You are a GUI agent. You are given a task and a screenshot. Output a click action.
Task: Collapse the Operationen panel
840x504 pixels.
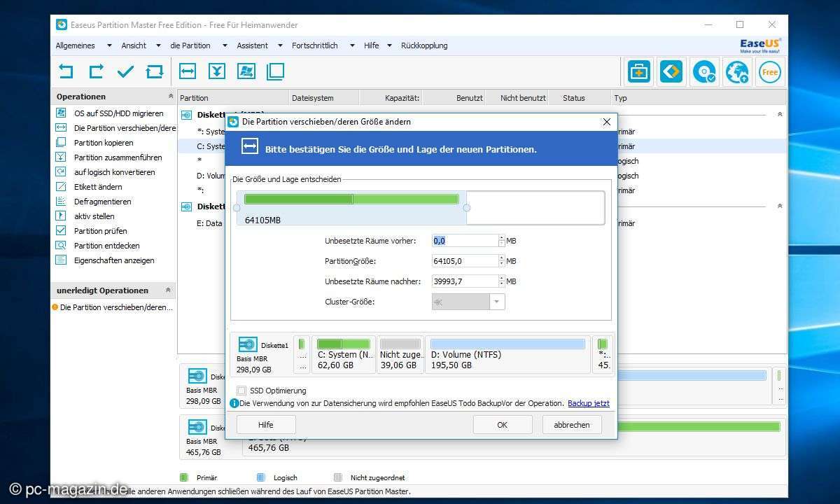170,97
